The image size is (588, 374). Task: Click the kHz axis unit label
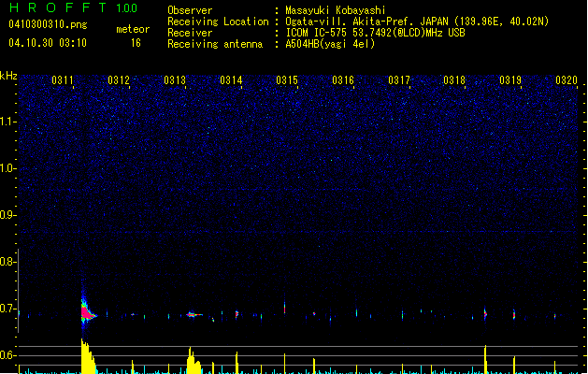[8, 76]
